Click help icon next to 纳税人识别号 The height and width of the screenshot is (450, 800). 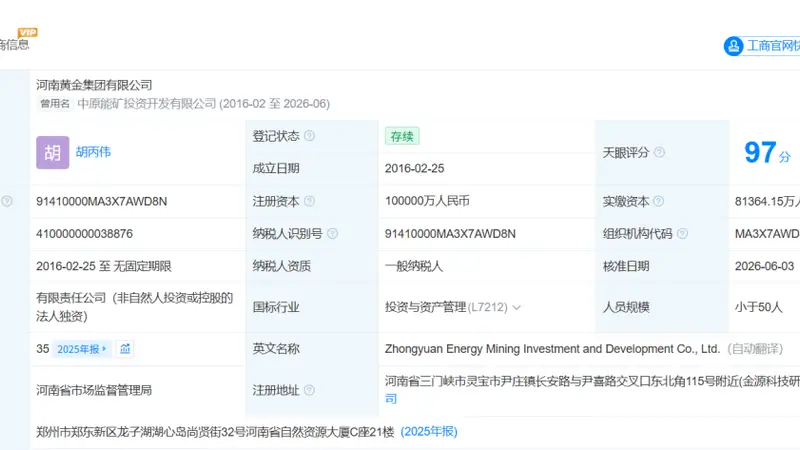pyautogui.click(x=332, y=234)
